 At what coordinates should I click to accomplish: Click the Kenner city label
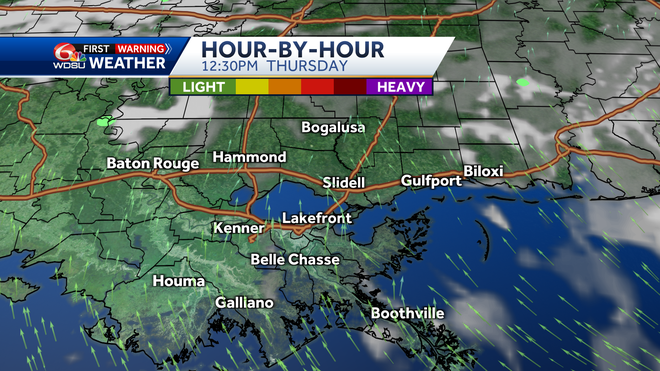(239, 228)
